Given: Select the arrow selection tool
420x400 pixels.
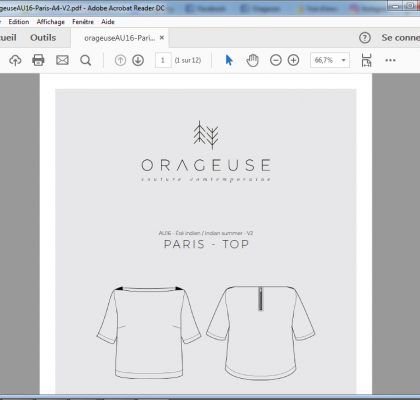Looking at the screenshot, I should tap(229, 60).
